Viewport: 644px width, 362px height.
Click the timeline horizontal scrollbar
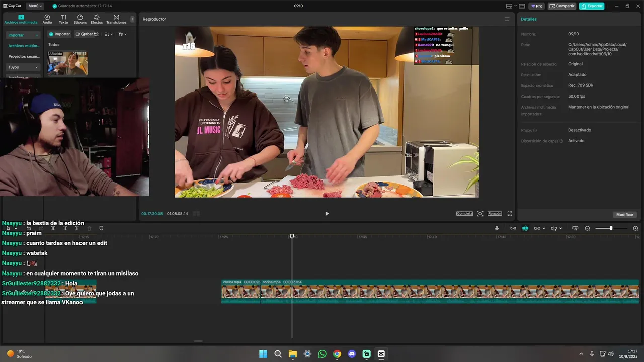(x=198, y=341)
